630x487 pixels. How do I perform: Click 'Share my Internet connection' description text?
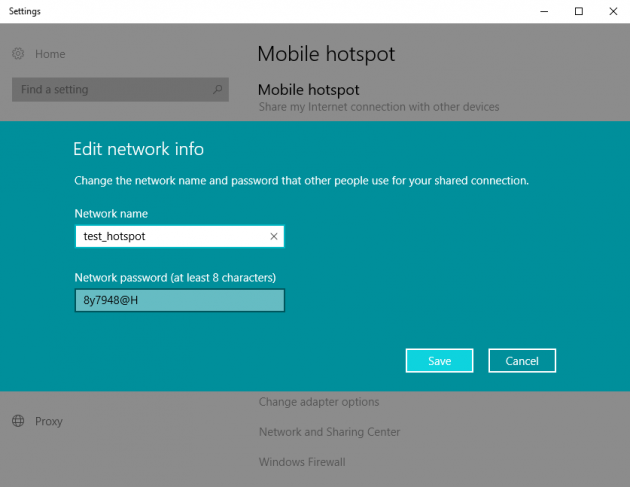click(379, 107)
